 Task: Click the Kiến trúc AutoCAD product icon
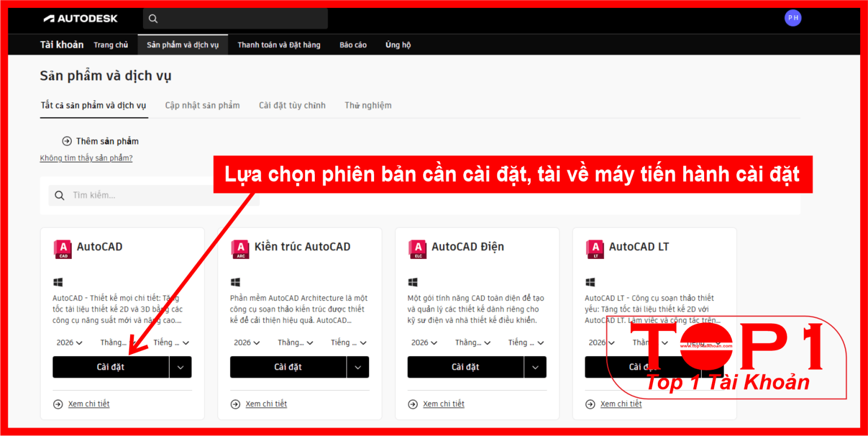[240, 249]
